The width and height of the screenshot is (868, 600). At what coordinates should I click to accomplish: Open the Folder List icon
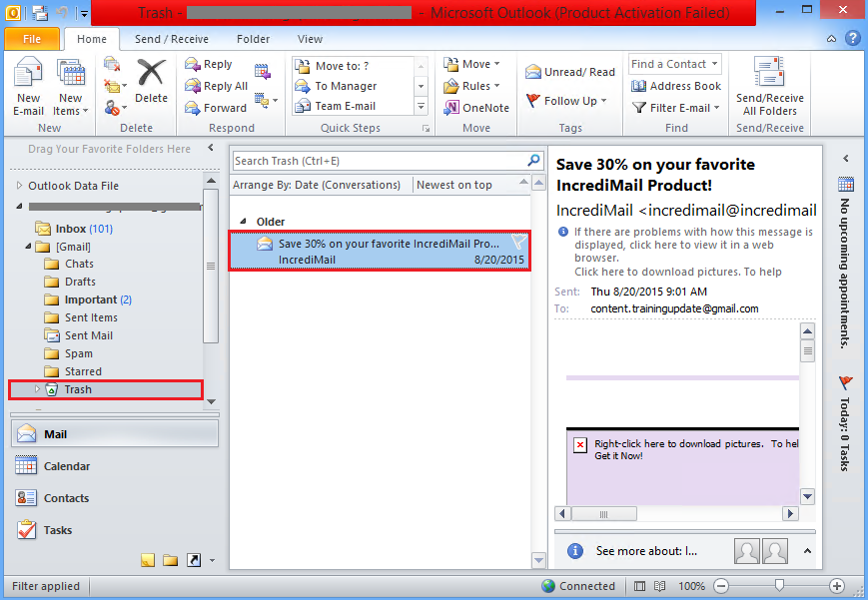[171, 560]
